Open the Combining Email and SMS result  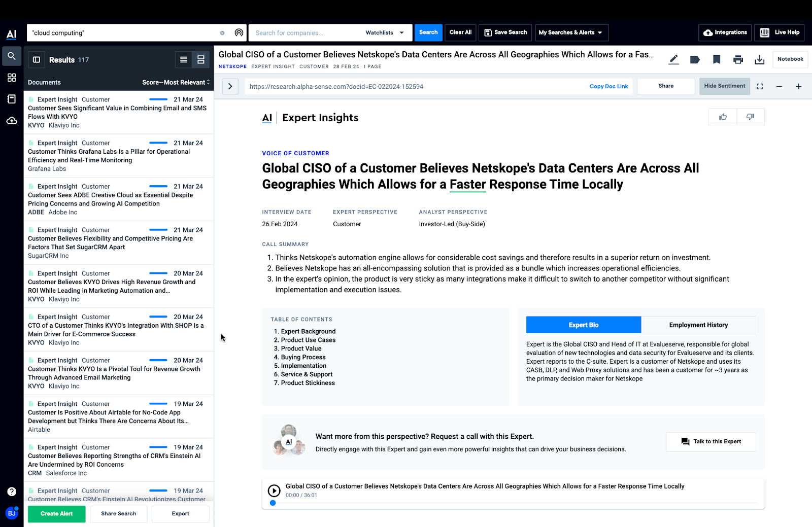tap(118, 112)
